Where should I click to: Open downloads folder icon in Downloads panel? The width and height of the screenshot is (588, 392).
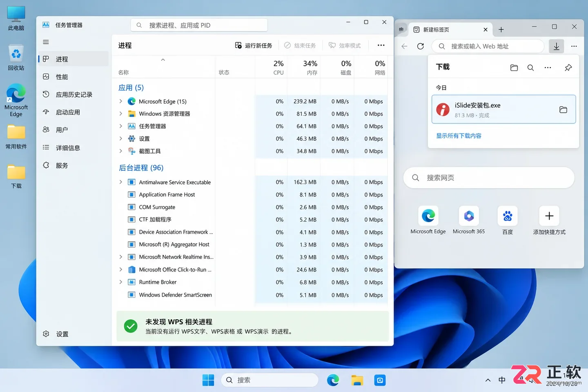(514, 68)
